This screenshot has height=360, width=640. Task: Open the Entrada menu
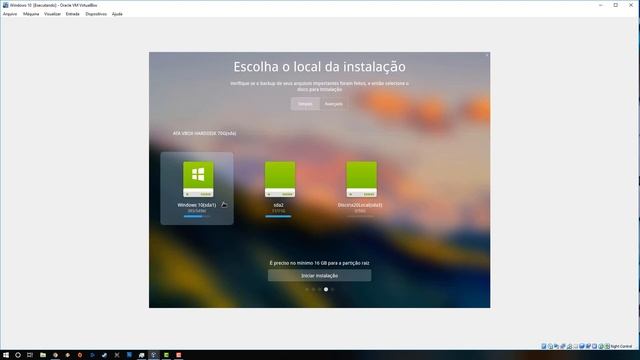(73, 14)
